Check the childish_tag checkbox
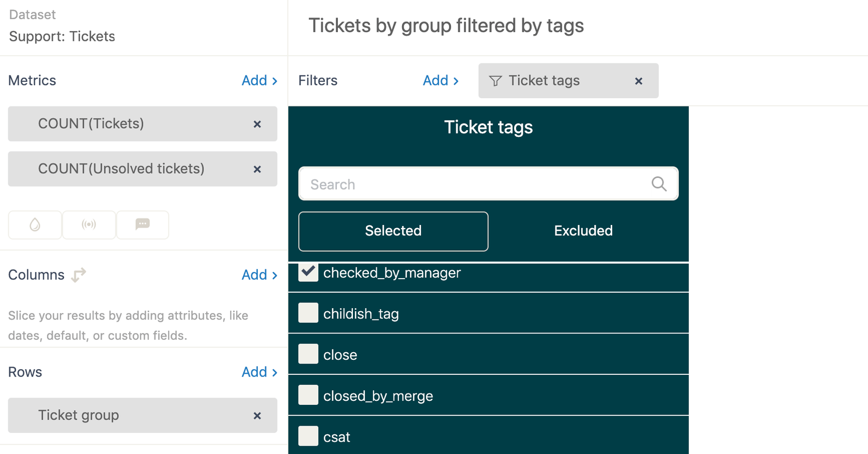 [x=308, y=313]
